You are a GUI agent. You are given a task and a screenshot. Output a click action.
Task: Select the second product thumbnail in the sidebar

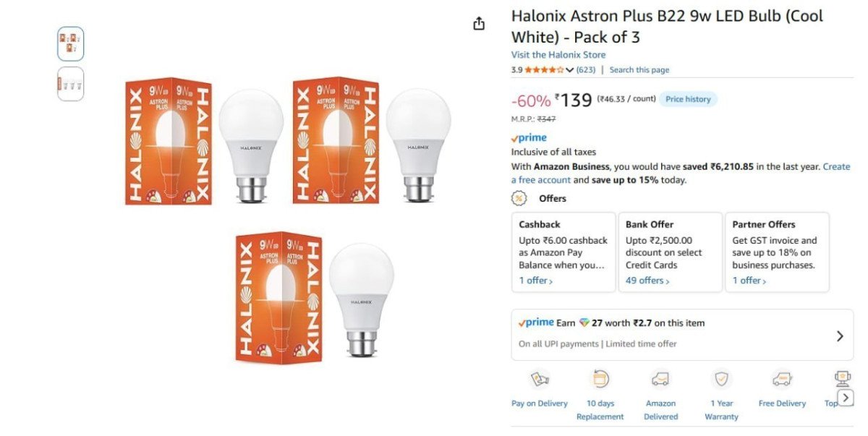70,82
